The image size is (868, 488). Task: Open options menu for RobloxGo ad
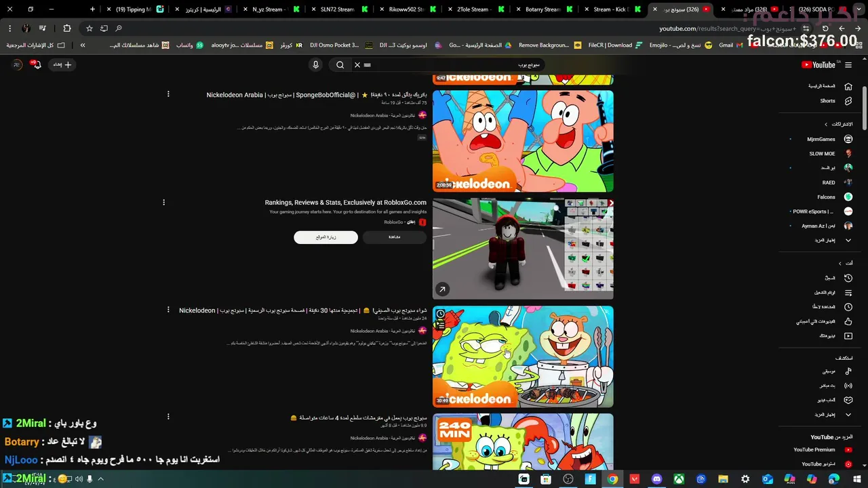pyautogui.click(x=163, y=202)
